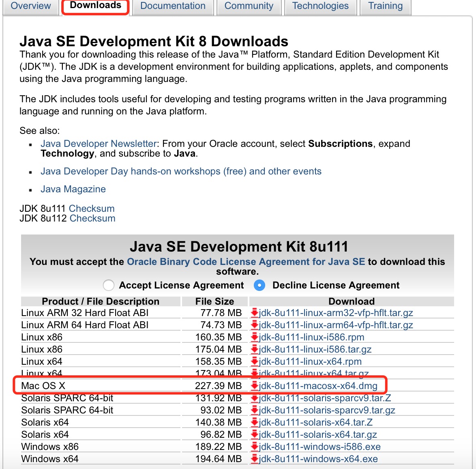Click download arrow icon for jdk-8u111-linux-arm64-vfp-hflt.tar.gz
The image size is (476, 469).
point(254,325)
